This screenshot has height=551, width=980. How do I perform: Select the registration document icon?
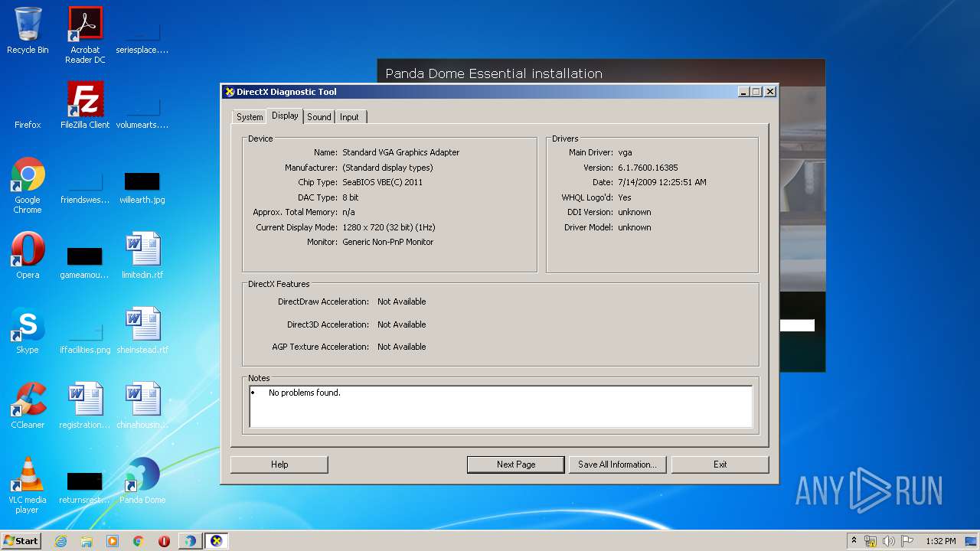[x=85, y=406]
